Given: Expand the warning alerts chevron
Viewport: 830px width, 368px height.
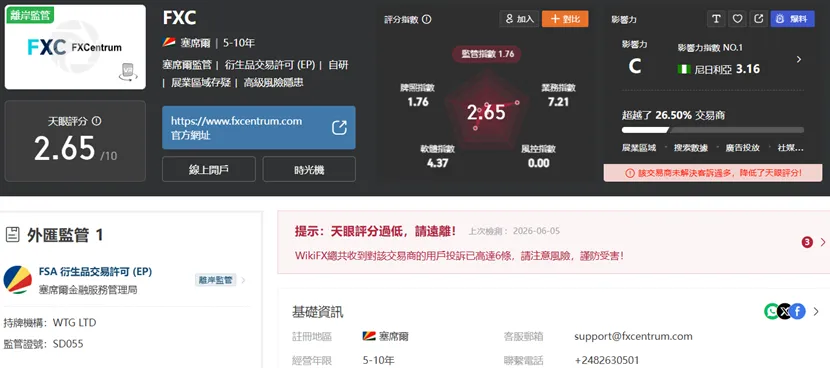Looking at the screenshot, I should point(823,243).
